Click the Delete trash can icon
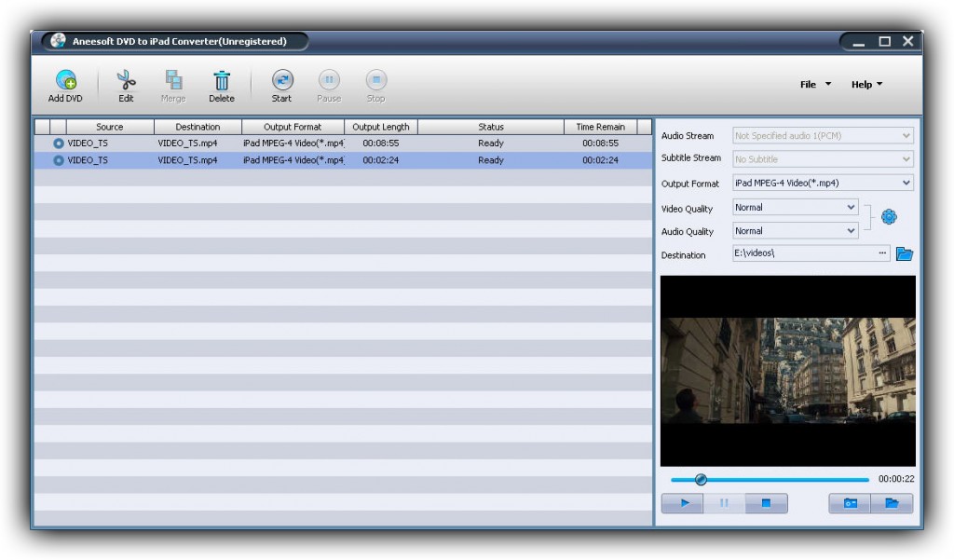 click(222, 81)
